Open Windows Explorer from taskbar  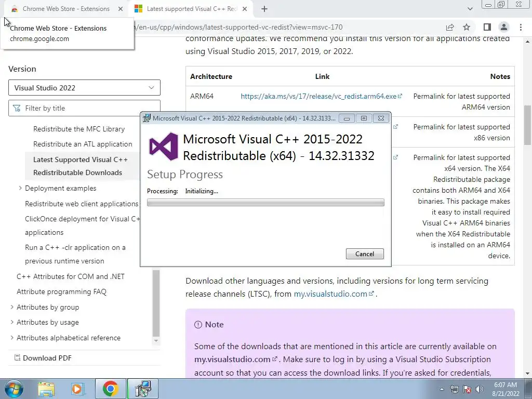click(46, 389)
